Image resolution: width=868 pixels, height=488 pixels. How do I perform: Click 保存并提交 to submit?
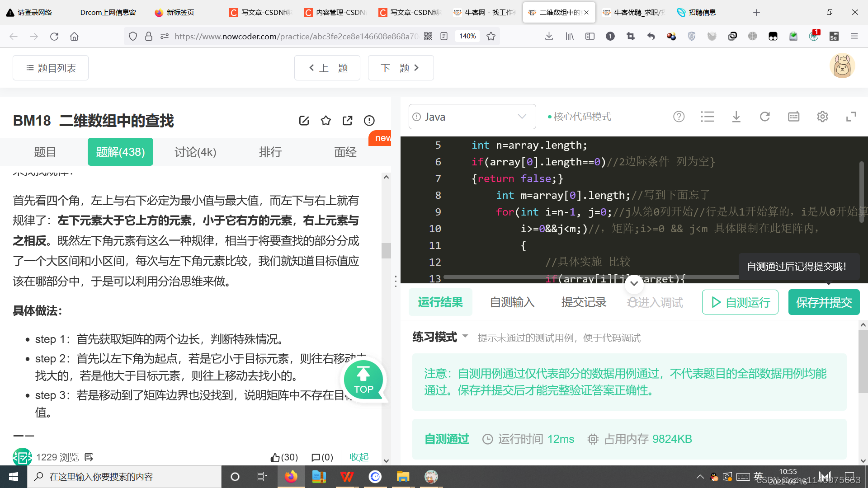pyautogui.click(x=824, y=302)
